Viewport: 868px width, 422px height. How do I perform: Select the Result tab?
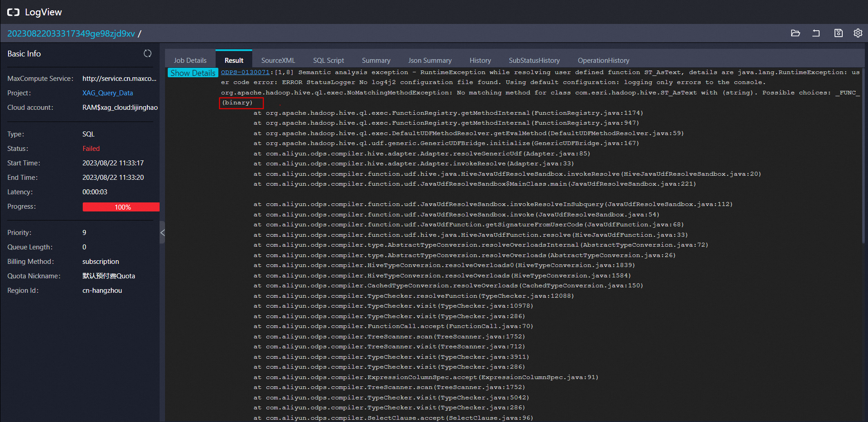click(234, 60)
